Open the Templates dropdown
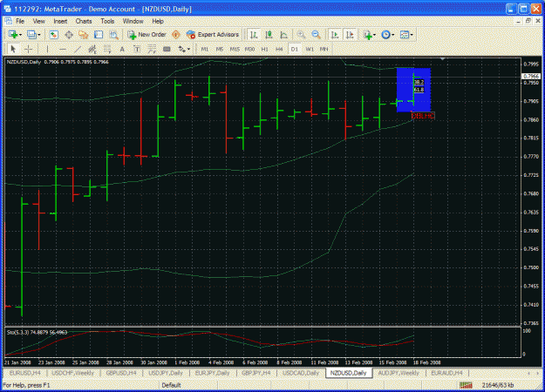 [x=412, y=35]
